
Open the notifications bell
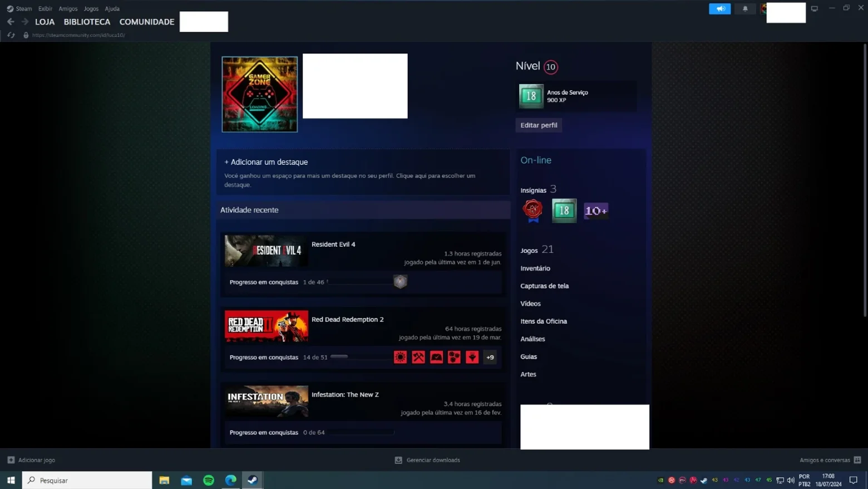[x=745, y=9]
